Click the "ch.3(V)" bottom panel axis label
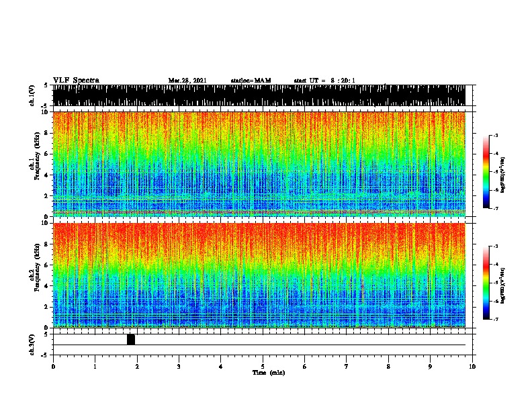Image resolution: width=532 pixels, height=411 pixels. [32, 345]
